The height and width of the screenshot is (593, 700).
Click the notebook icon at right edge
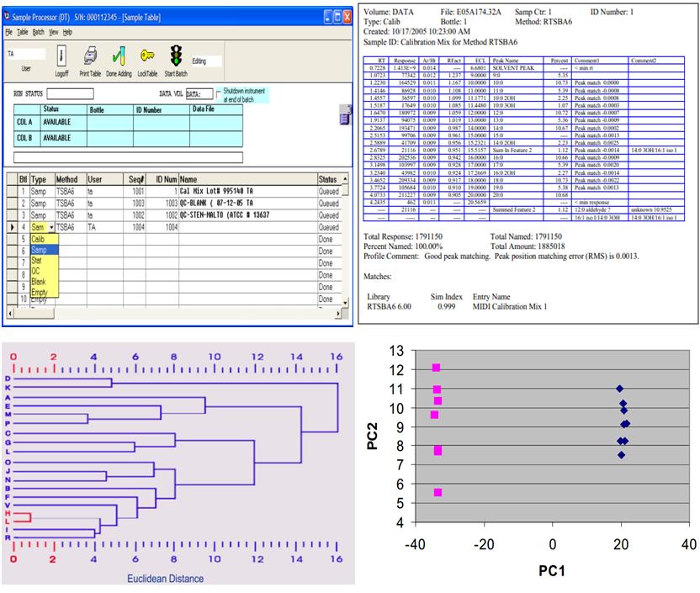343,116
